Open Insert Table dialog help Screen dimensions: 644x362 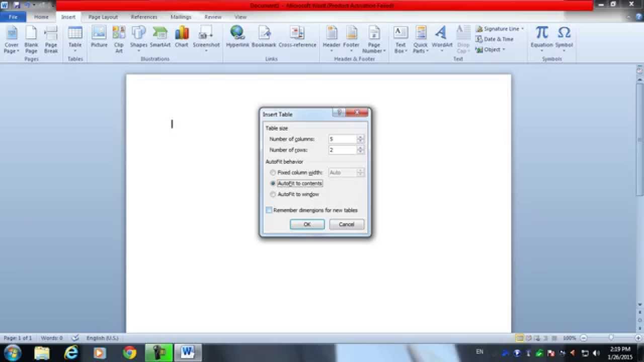point(339,113)
